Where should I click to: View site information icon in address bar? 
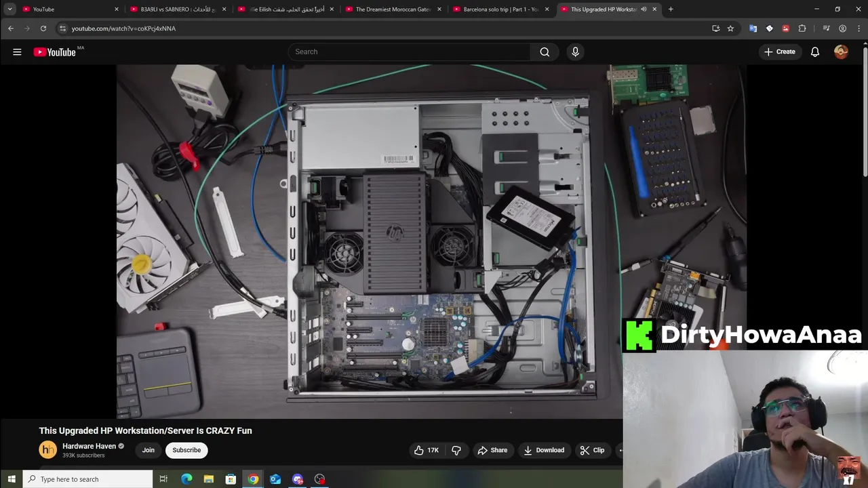[x=62, y=28]
